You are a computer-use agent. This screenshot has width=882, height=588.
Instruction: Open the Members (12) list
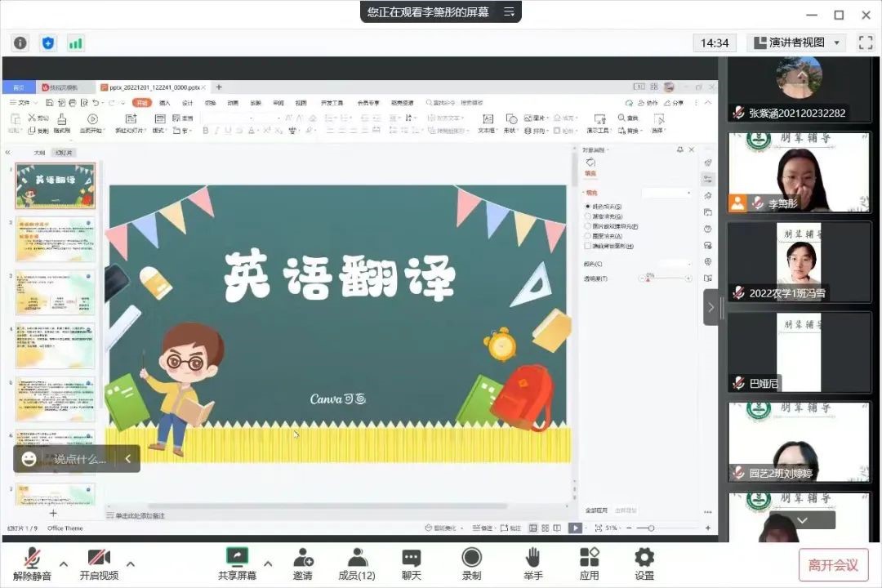(357, 558)
